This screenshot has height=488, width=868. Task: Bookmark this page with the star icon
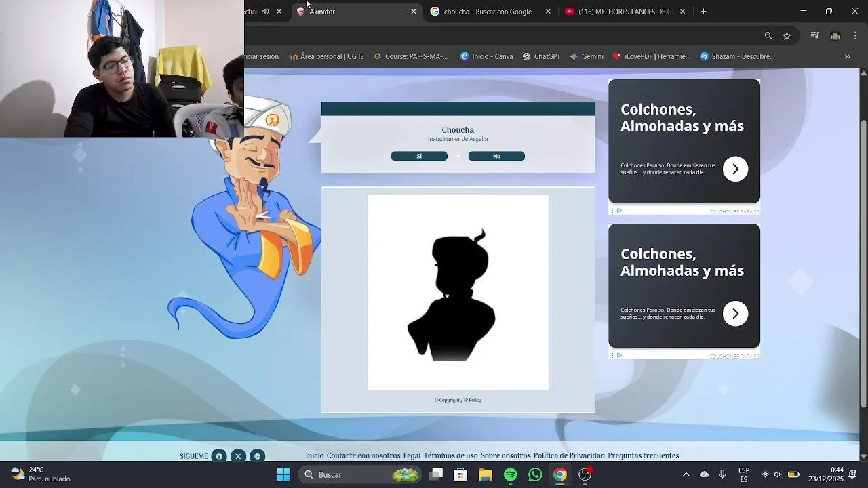[787, 36]
